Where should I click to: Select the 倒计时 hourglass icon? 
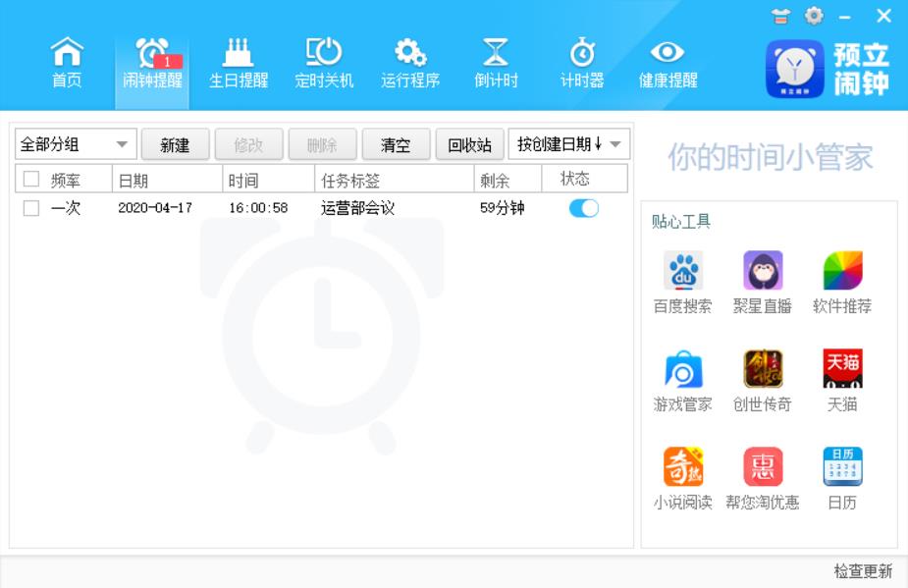[x=496, y=63]
